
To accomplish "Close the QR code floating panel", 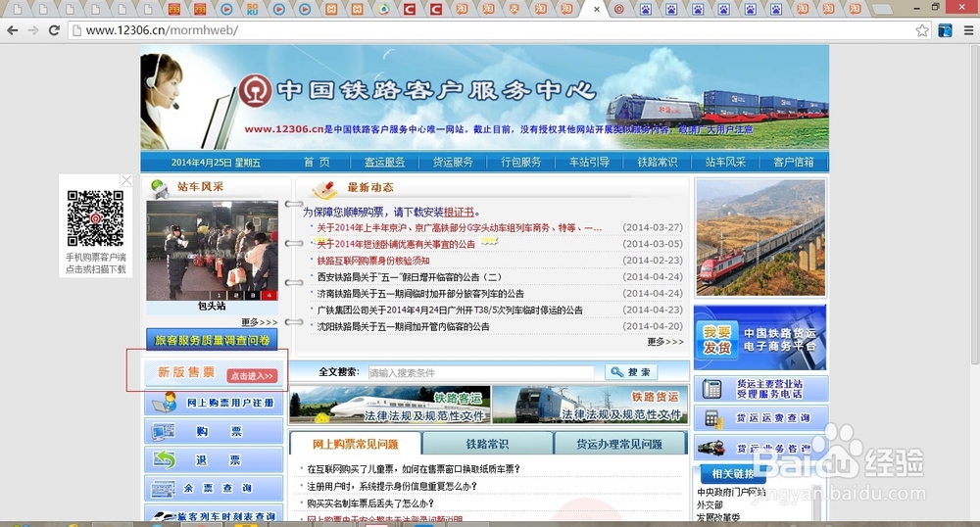I will click(x=126, y=180).
